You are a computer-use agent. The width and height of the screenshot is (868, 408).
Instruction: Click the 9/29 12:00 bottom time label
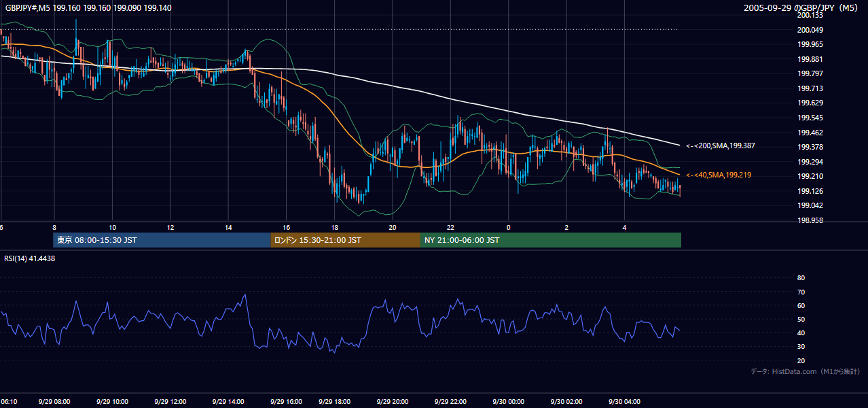[170, 401]
